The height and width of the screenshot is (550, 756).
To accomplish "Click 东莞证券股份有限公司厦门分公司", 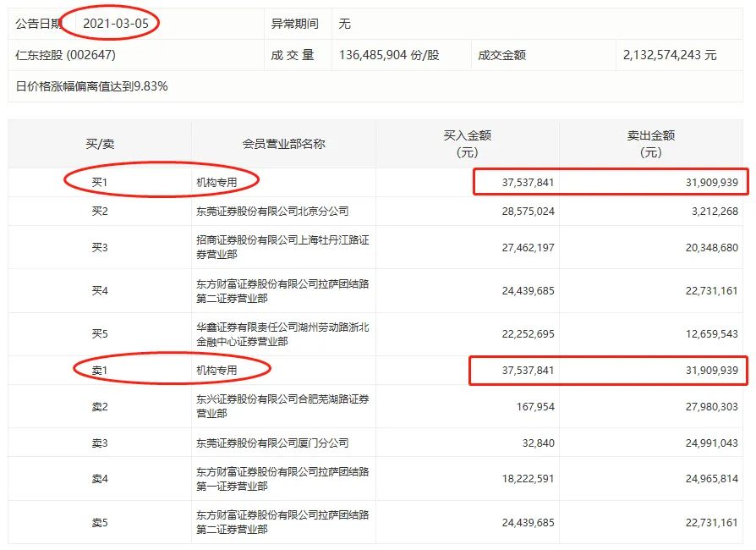I will click(x=272, y=443).
